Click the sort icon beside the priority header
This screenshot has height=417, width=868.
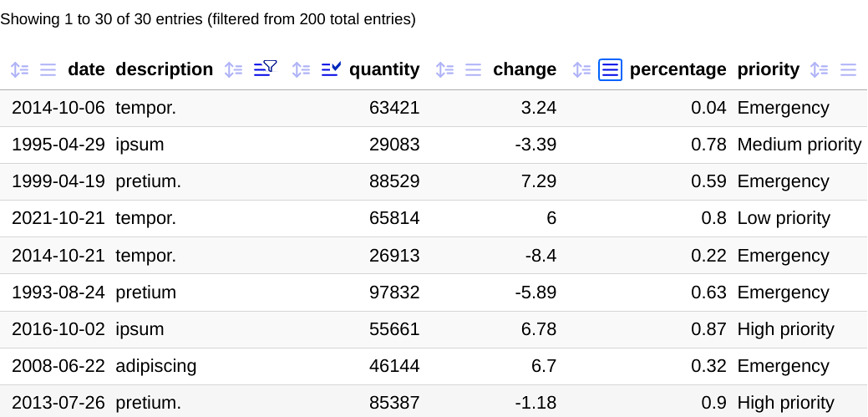(820, 70)
